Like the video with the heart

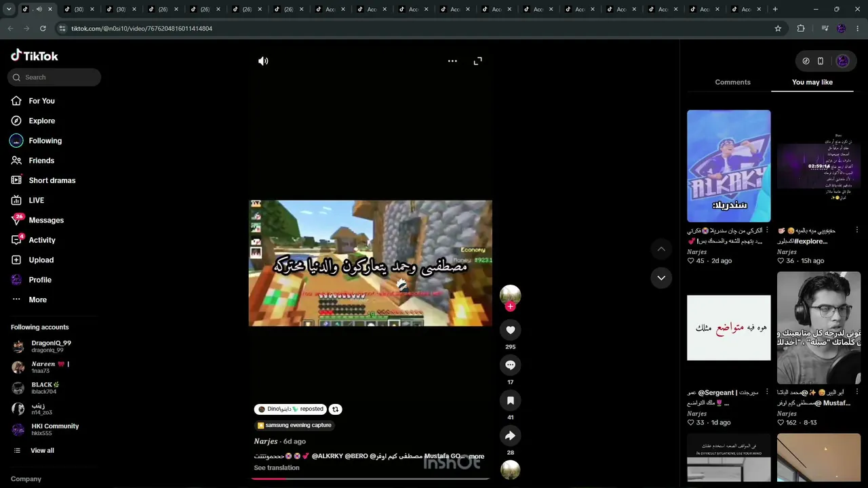(x=510, y=330)
